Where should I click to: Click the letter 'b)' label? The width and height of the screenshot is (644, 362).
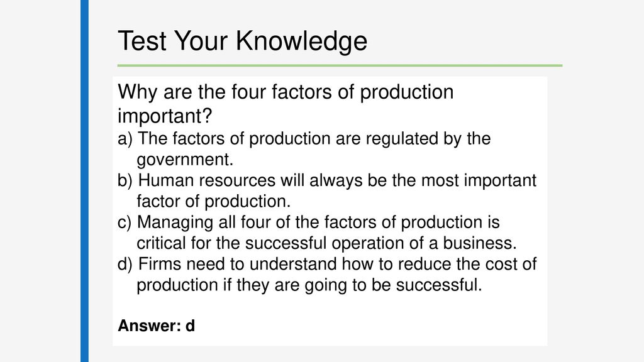point(125,180)
